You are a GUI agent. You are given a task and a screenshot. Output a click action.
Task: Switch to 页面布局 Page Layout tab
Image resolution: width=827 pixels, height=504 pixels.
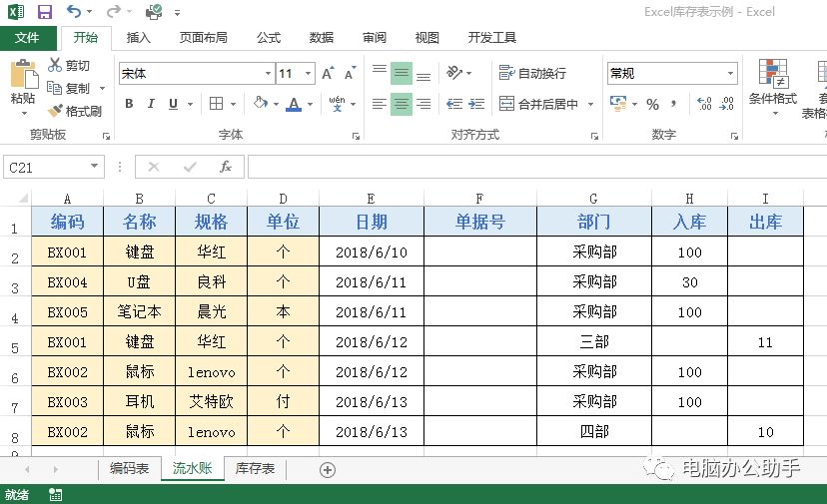[x=204, y=38]
